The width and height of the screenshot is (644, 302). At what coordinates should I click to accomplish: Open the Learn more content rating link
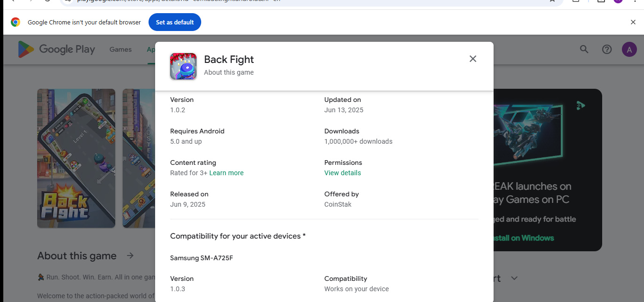click(x=227, y=173)
